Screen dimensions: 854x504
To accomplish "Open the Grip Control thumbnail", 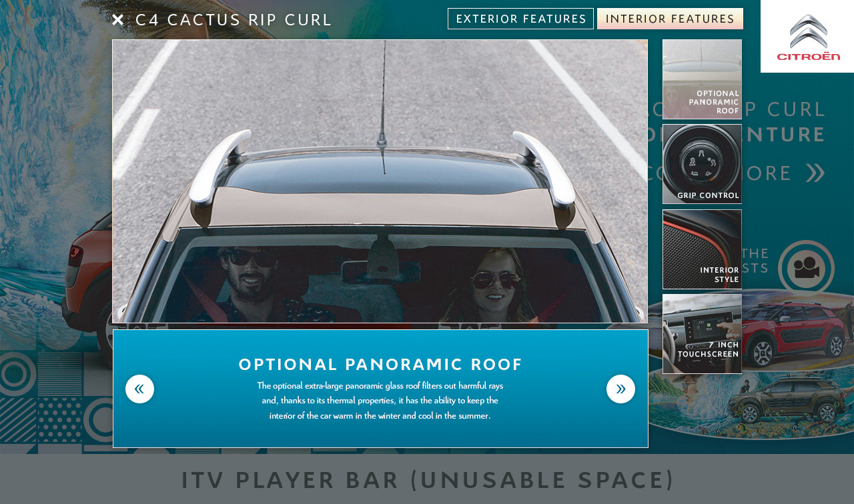I will click(702, 164).
